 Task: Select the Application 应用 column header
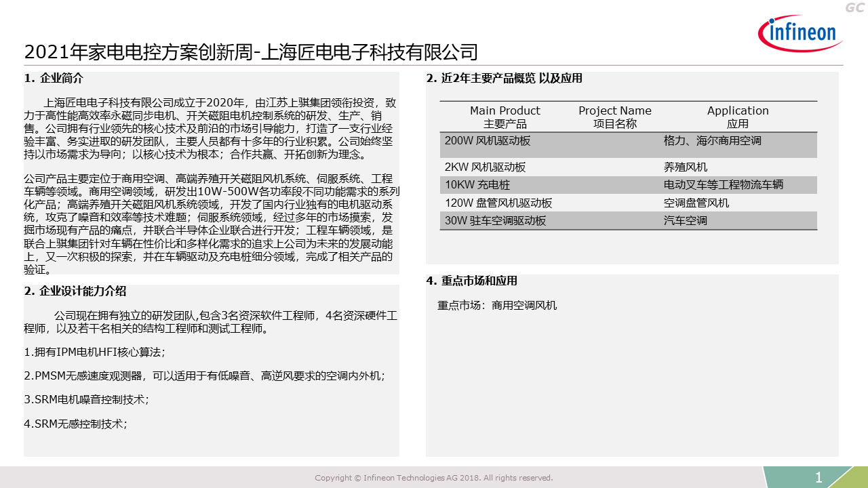[738, 117]
